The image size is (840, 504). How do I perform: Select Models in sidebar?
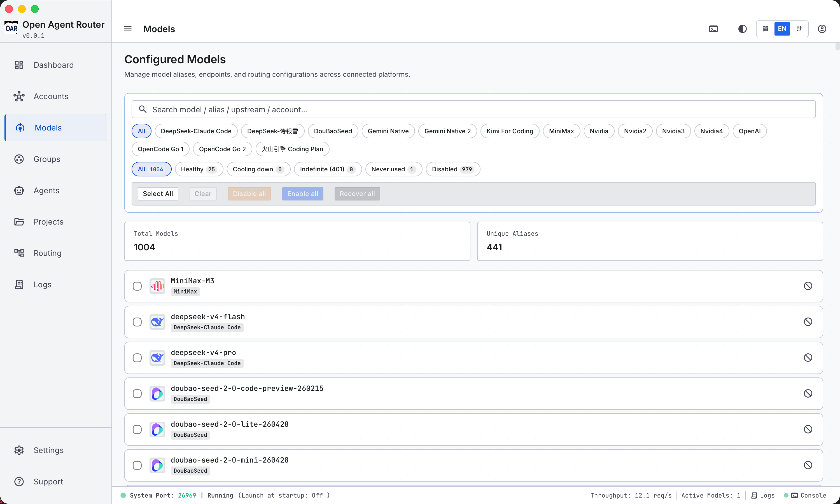click(x=56, y=128)
